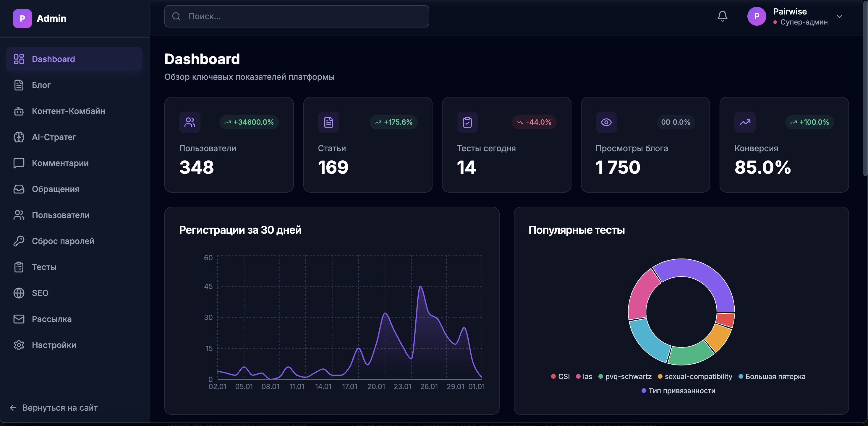Click the users icon on Пользователи card

tap(190, 122)
